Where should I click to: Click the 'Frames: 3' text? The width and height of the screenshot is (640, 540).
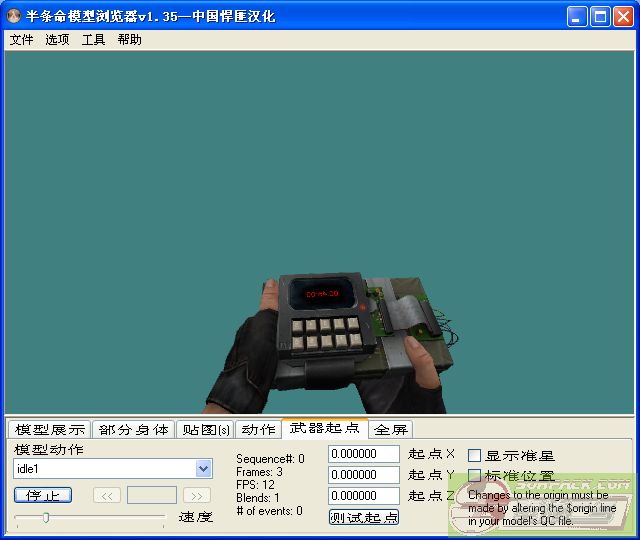(x=259, y=472)
